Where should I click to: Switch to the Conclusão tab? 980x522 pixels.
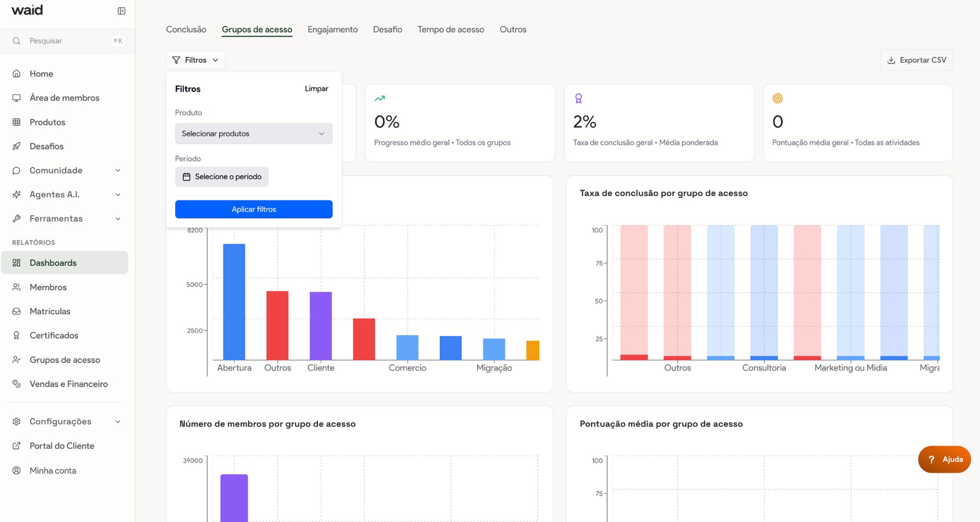tap(186, 29)
